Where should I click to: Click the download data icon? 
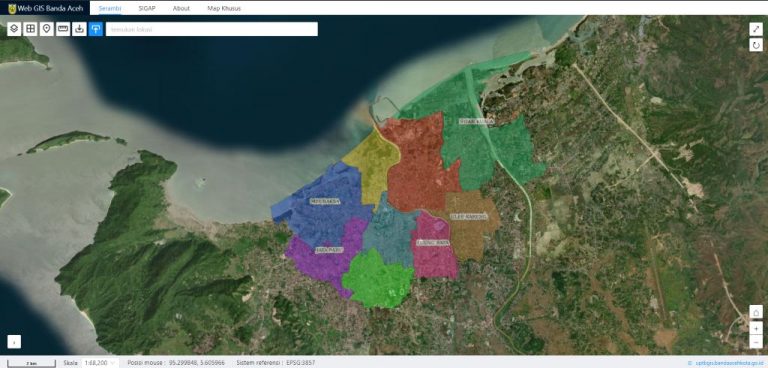click(79, 29)
